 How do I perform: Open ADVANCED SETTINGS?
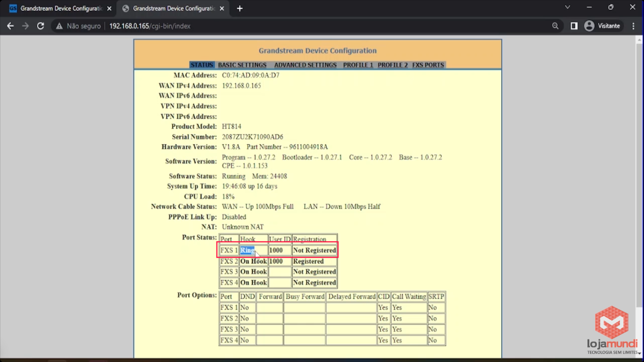305,65
